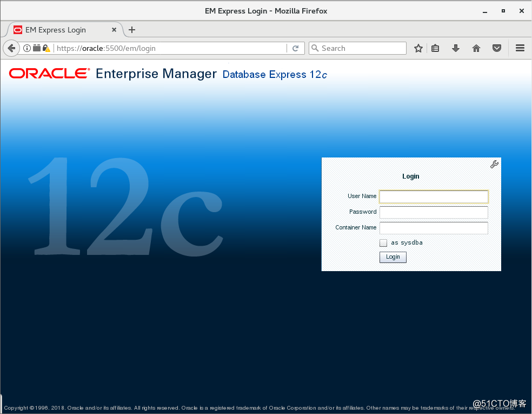Enable the as sysdba checkbox
The width and height of the screenshot is (532, 414).
[383, 243]
